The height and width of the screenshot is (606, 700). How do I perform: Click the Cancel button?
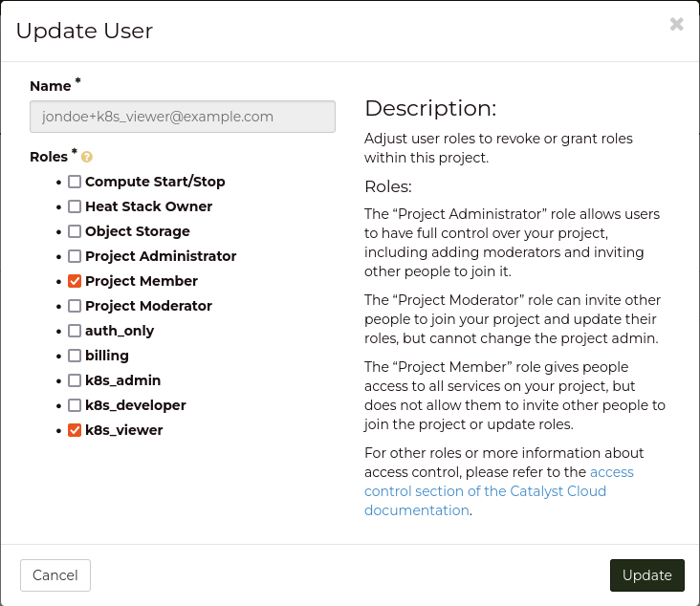pos(55,575)
